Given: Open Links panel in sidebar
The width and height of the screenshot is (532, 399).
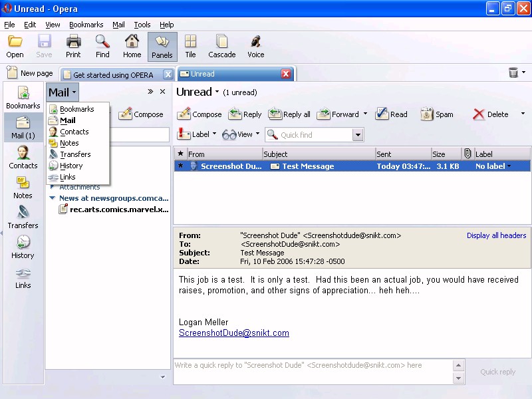Looking at the screenshot, I should click(23, 277).
